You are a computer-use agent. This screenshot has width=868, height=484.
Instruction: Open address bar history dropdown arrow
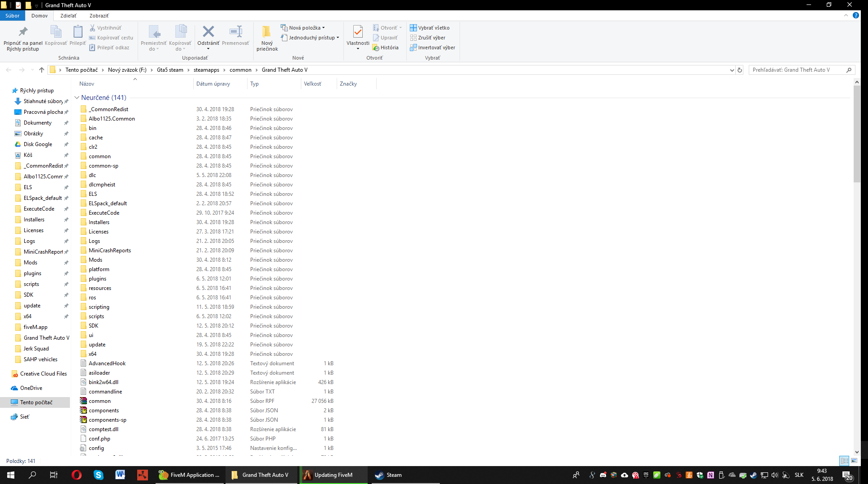pyautogui.click(x=732, y=70)
